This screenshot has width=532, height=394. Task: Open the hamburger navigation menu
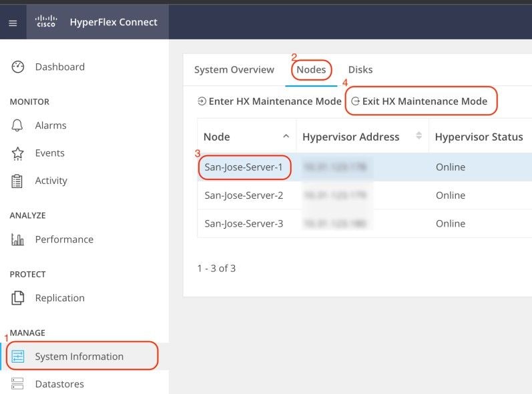click(x=13, y=23)
